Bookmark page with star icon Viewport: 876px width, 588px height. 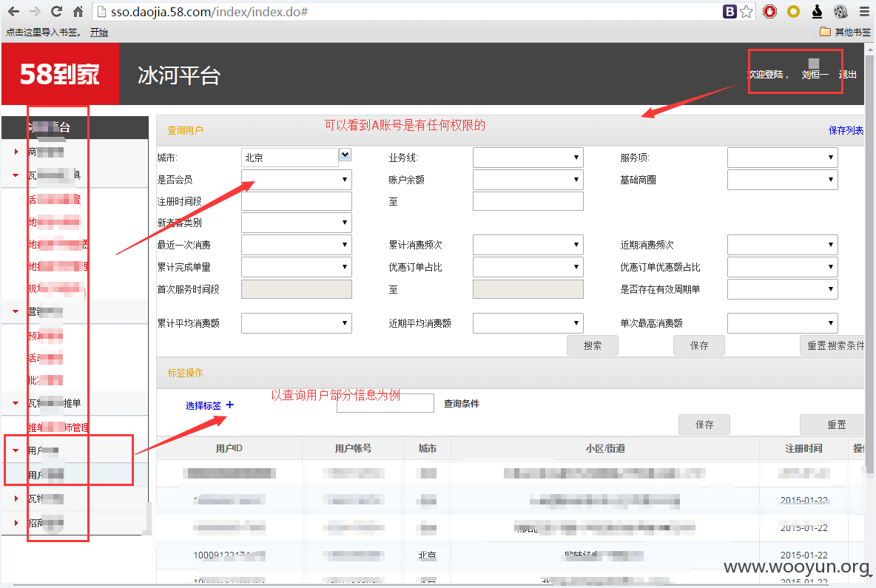(747, 11)
